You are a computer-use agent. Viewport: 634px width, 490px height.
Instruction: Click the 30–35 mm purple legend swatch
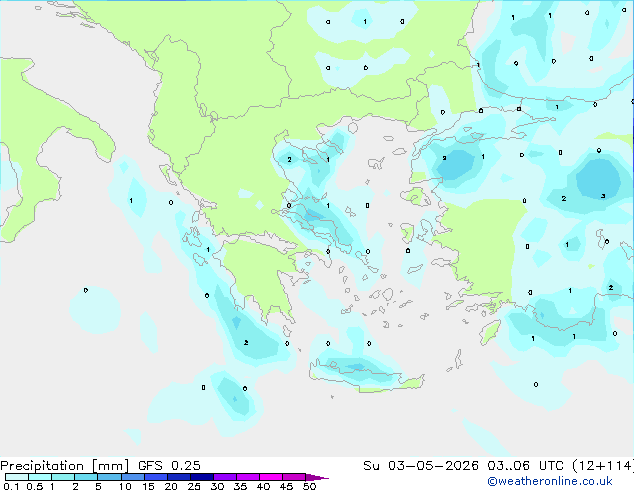click(x=225, y=477)
